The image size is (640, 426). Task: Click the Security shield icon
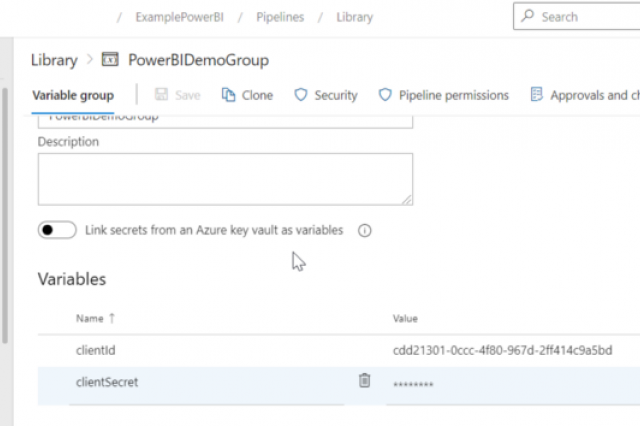click(301, 95)
